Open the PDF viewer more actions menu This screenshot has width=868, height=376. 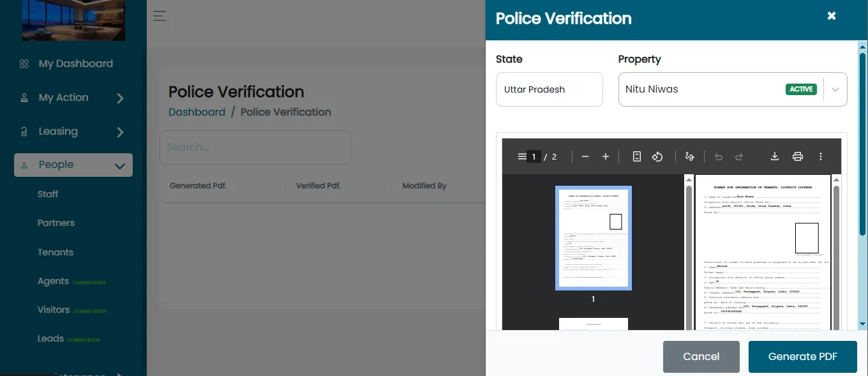(821, 156)
